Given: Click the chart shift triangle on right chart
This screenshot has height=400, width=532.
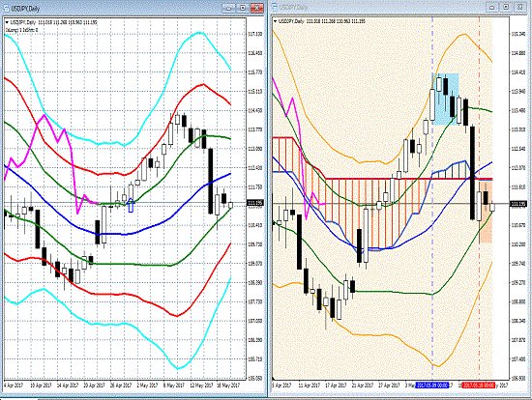Looking at the screenshot, I should click(274, 378).
